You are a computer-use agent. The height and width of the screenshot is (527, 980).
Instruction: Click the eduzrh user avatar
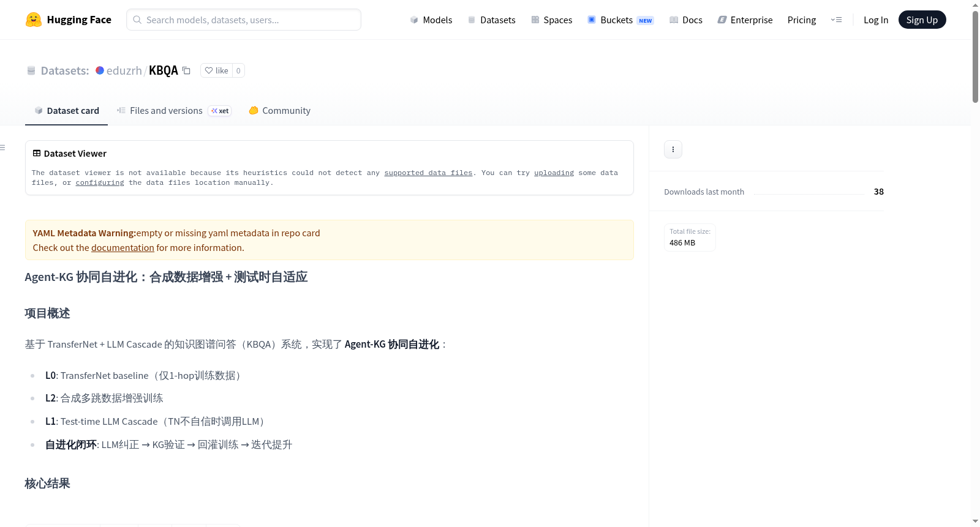pos(100,70)
